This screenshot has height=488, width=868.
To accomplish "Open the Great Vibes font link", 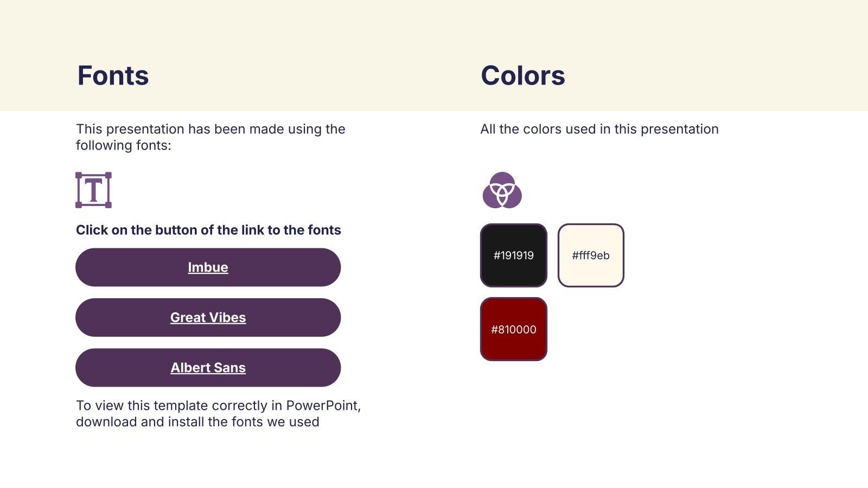I will click(208, 318).
